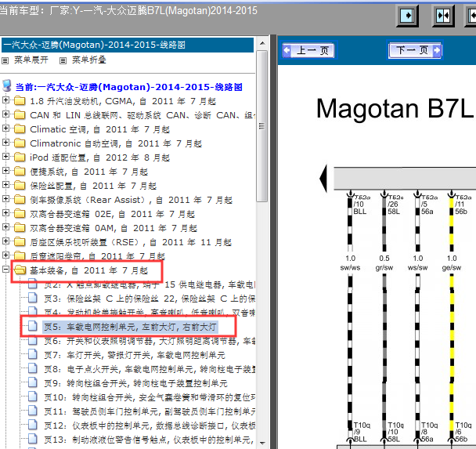Open 页8: 电子点火开关 page
This screenshot has height=449, width=476.
150,369
